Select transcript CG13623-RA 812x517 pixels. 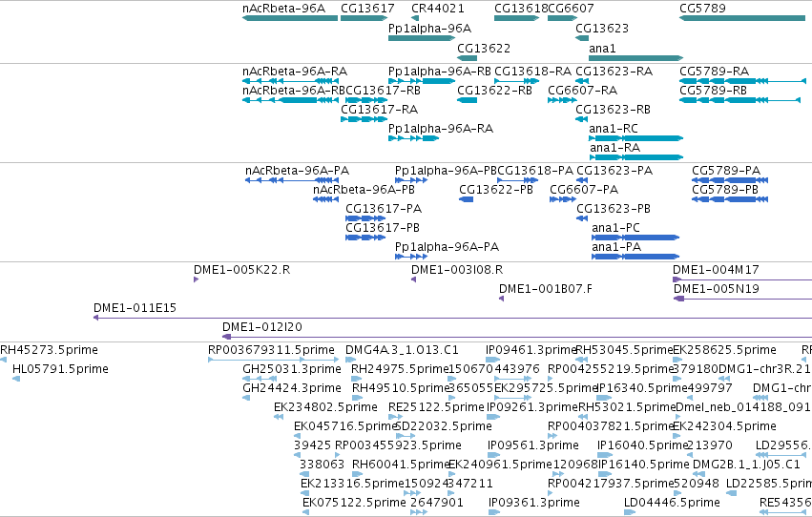click(582, 81)
